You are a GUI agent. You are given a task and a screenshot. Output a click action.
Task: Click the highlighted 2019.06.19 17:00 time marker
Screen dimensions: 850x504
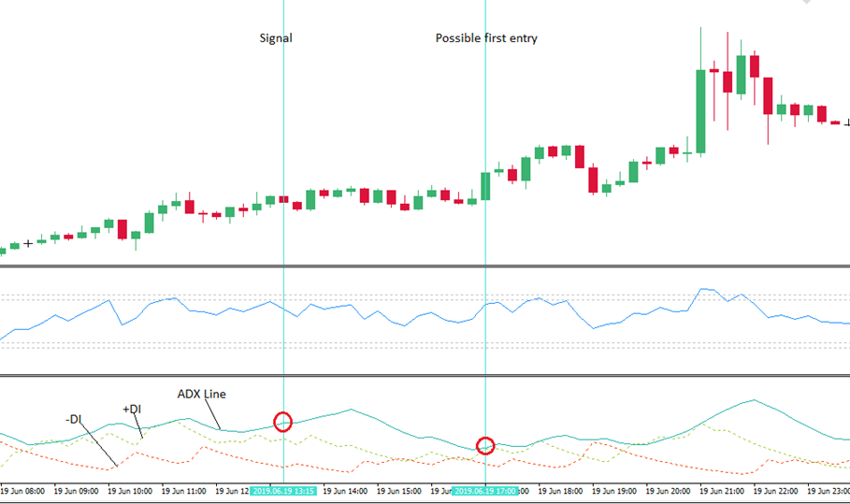pos(485,491)
